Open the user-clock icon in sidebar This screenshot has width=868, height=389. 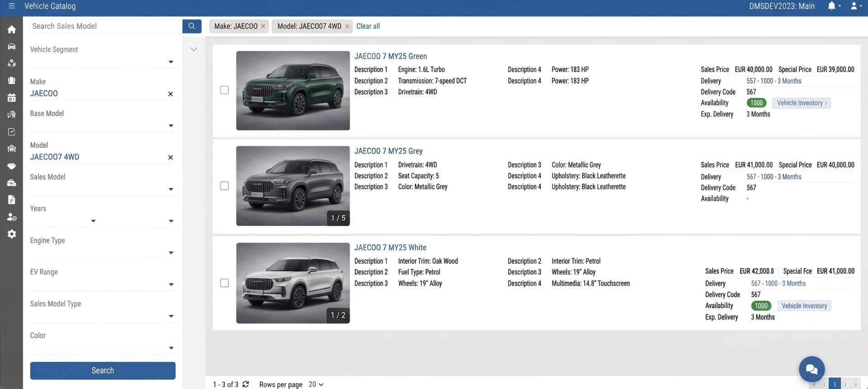pyautogui.click(x=12, y=217)
